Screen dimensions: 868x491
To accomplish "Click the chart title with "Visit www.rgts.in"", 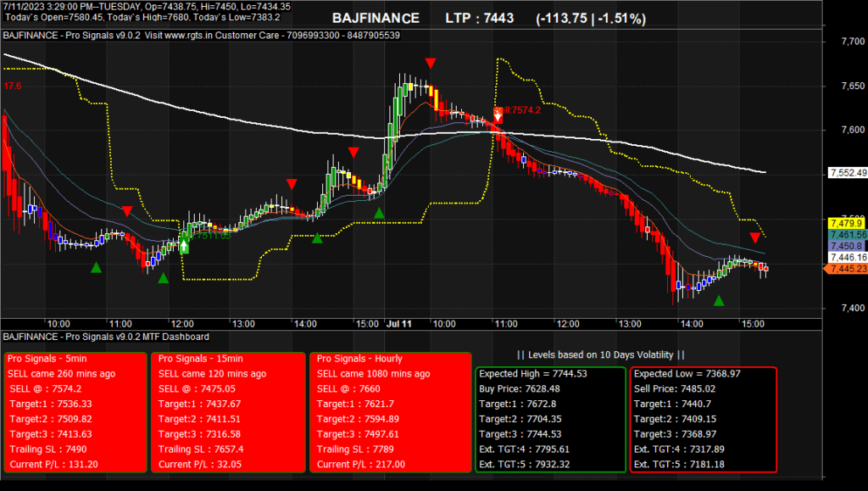I will pos(202,36).
